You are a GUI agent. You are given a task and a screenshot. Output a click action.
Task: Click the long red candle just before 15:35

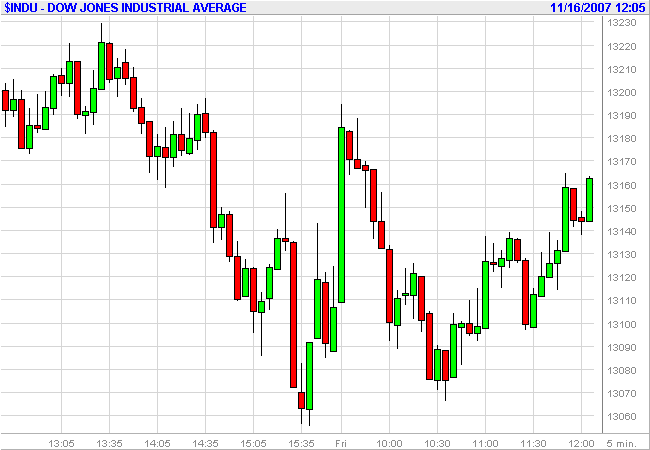(293, 315)
